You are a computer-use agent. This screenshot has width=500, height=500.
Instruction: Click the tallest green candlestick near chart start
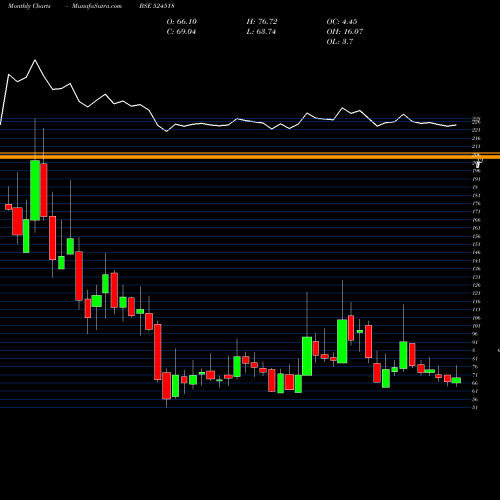point(35,190)
